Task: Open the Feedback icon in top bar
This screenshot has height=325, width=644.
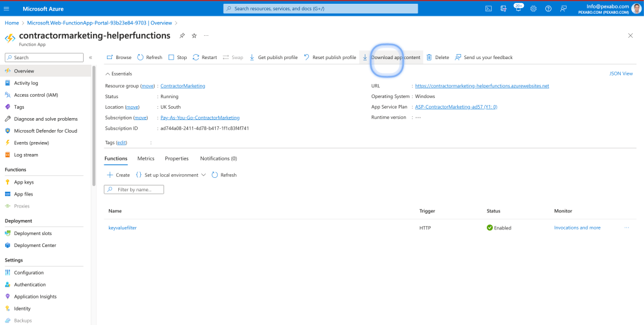Action: pos(563,9)
